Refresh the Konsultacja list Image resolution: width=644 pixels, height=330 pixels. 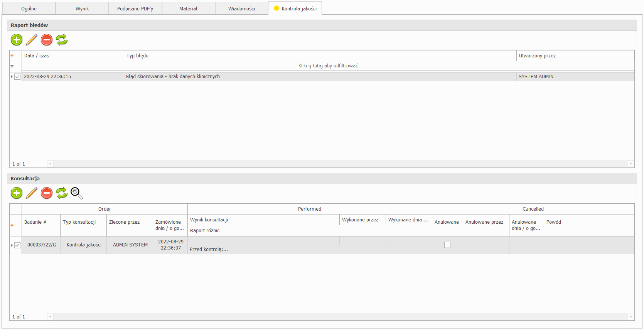[62, 193]
